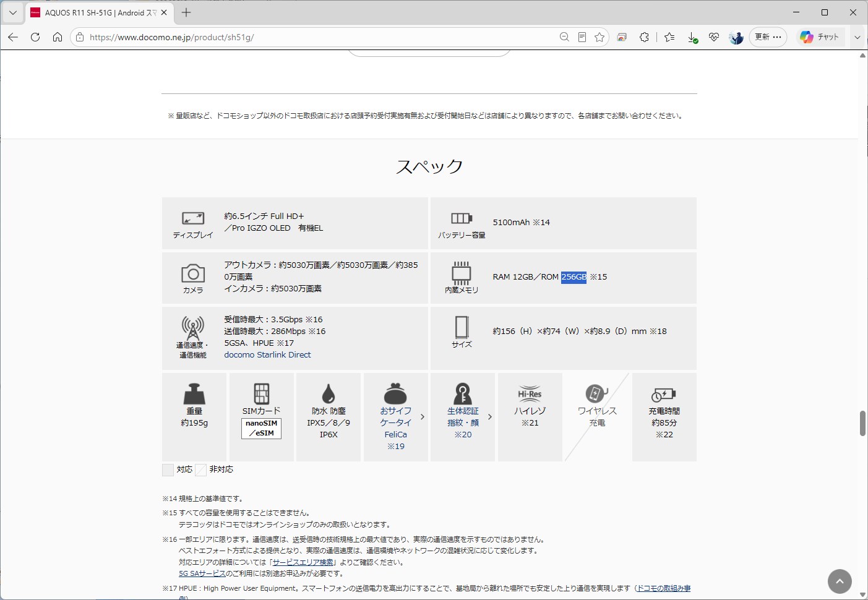Reload the docomo page
This screenshot has height=600, width=868.
(x=35, y=37)
